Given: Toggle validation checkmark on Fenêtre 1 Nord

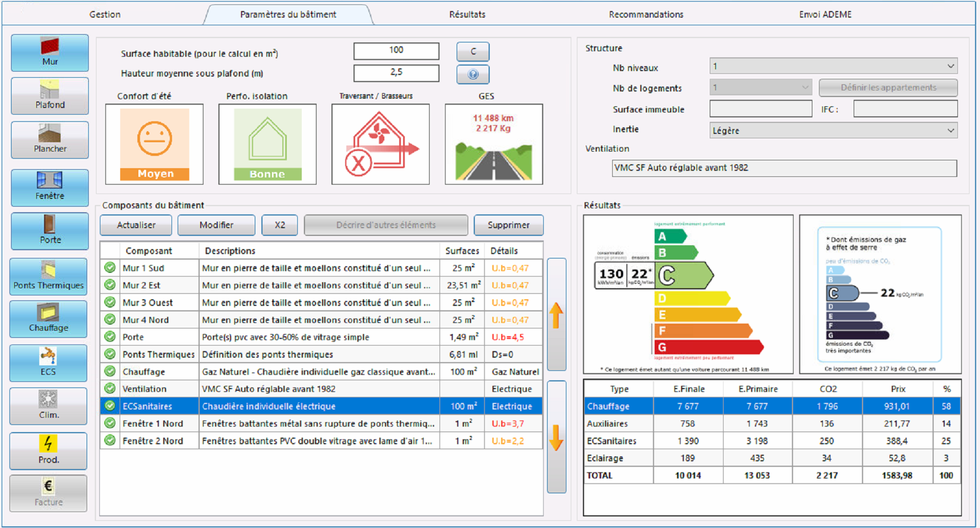Looking at the screenshot, I should pos(111,423).
